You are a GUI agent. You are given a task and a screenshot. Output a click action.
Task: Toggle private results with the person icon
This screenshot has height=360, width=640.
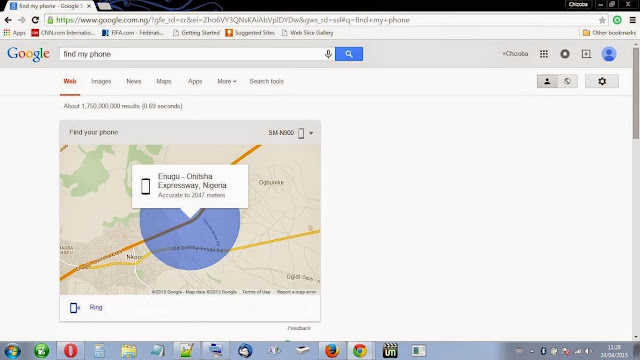(x=547, y=81)
